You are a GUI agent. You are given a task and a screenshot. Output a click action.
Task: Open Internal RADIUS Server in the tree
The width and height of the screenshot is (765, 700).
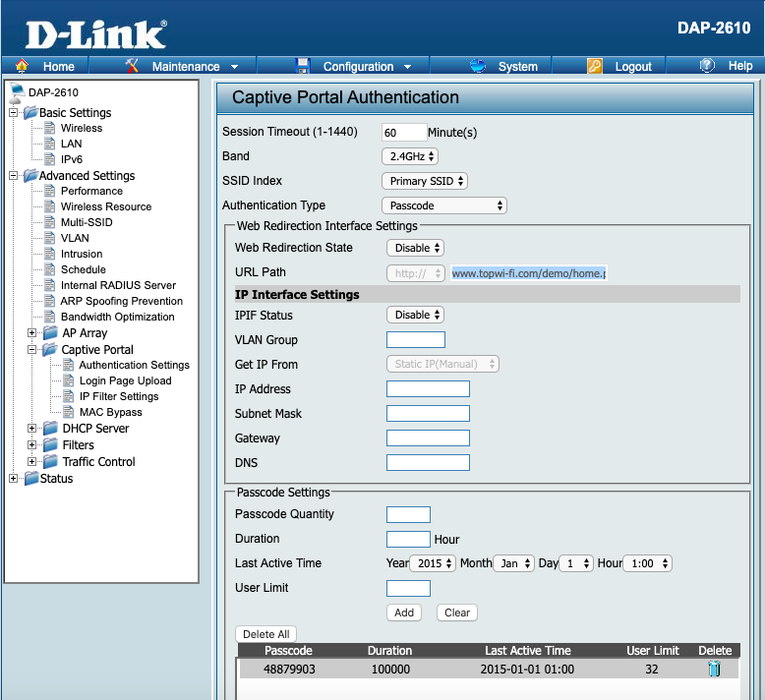click(118, 285)
